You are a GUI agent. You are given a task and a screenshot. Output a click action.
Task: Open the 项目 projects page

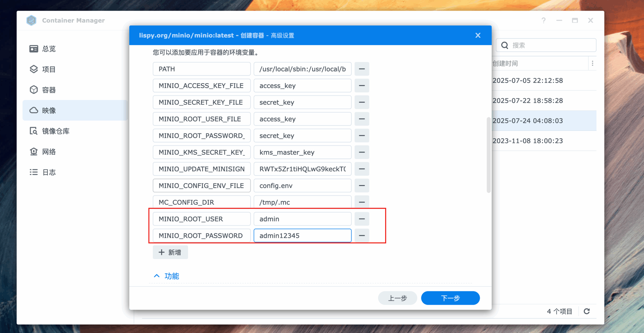click(x=75, y=69)
